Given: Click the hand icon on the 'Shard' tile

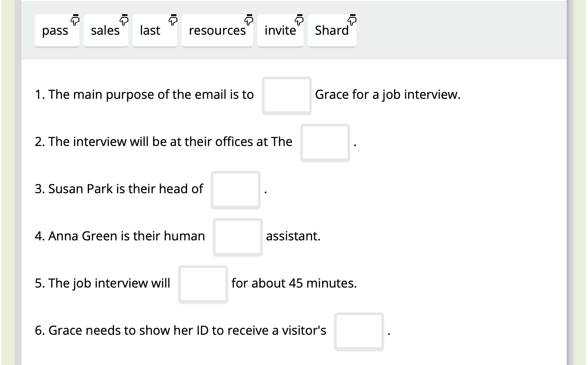Looking at the screenshot, I should 353,20.
